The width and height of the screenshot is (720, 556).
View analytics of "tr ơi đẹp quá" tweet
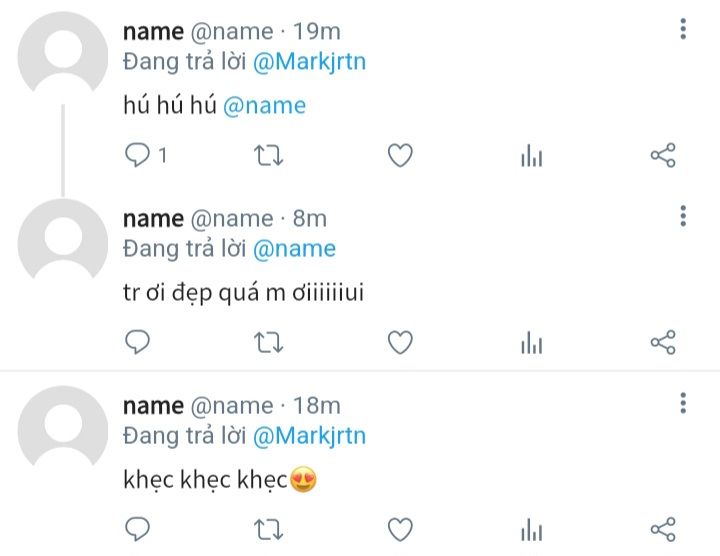point(532,343)
